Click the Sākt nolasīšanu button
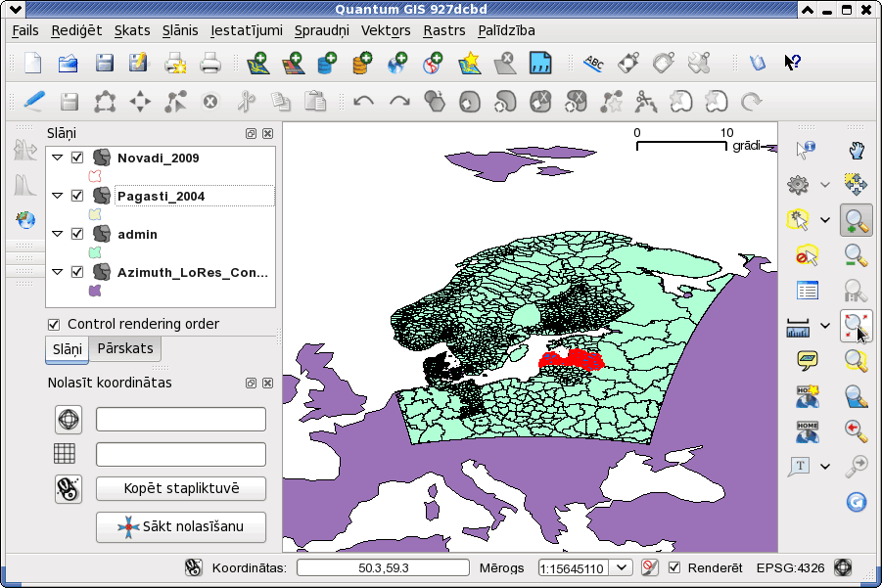Image resolution: width=882 pixels, height=588 pixels. click(181, 526)
